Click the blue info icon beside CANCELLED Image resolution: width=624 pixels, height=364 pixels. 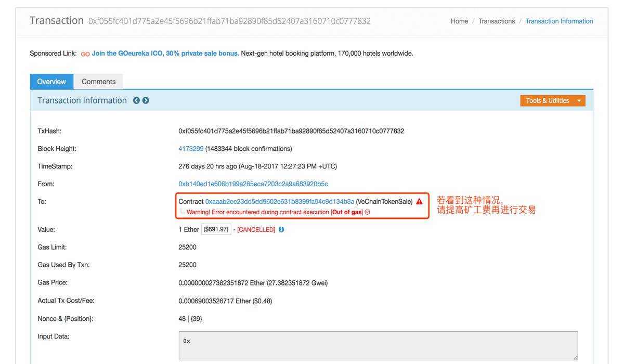coord(281,229)
